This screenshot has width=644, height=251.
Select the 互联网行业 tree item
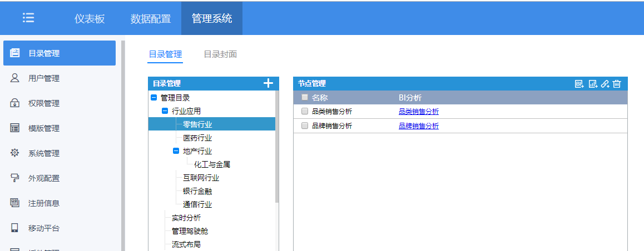(x=201, y=178)
